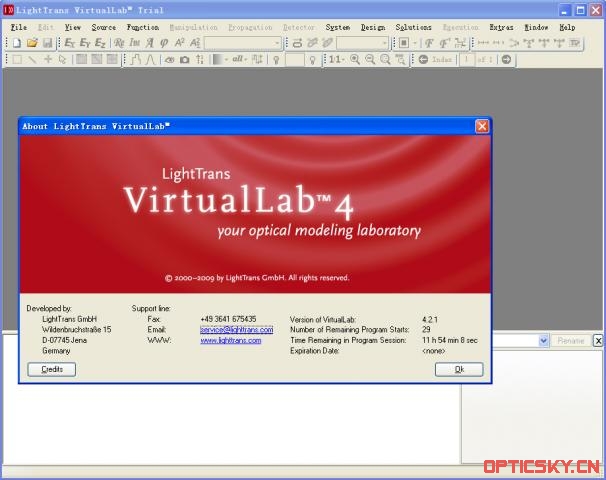Show phase with the φ icon
Viewport: 606px width, 480px height.
[x=164, y=43]
